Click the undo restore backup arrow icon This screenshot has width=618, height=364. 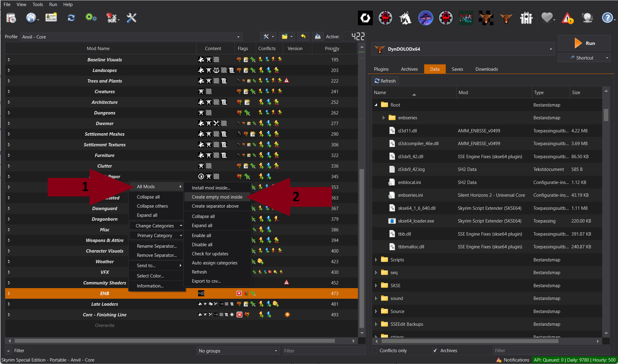[x=303, y=37]
